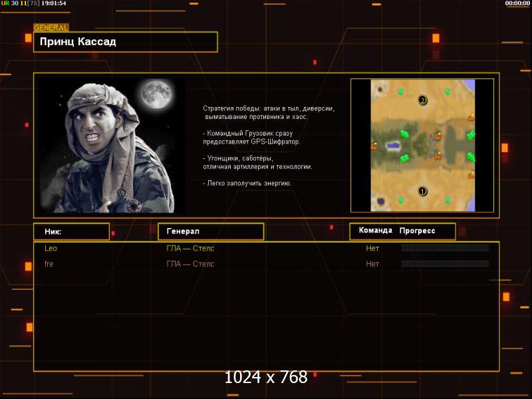Viewport: 532px width, 399px height.
Task: Click team value "Нет" for fre
Action: [x=372, y=264]
